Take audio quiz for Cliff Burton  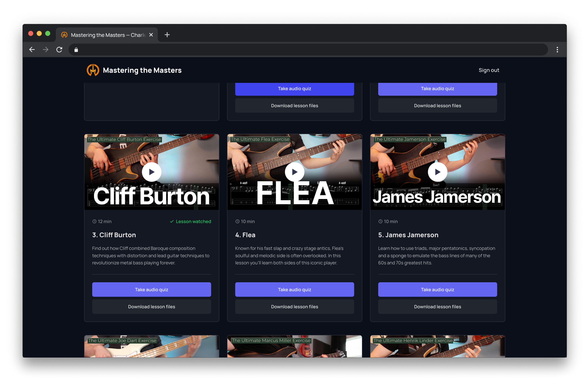pos(151,289)
